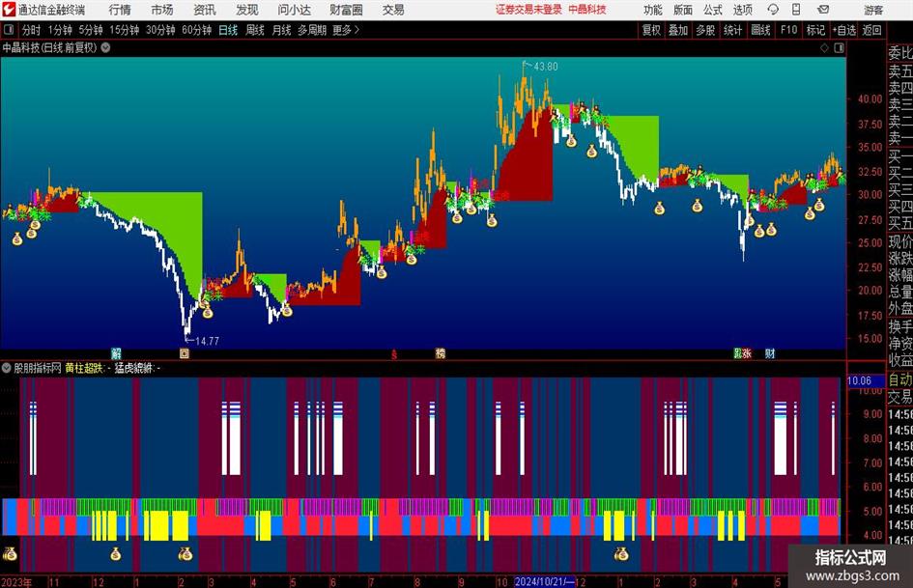This screenshot has height=588, width=913.
Task: Switch to 15分钟 period
Action: pos(124,30)
